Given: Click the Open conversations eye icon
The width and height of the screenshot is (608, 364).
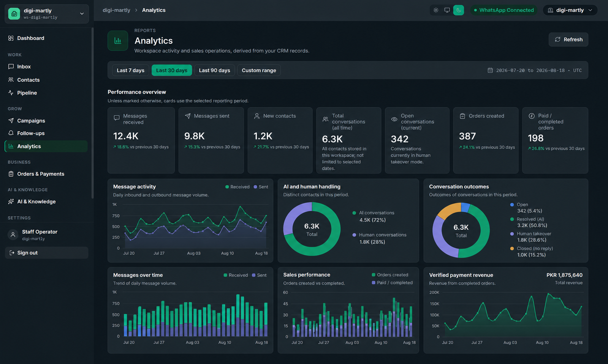Looking at the screenshot, I should pos(394,119).
